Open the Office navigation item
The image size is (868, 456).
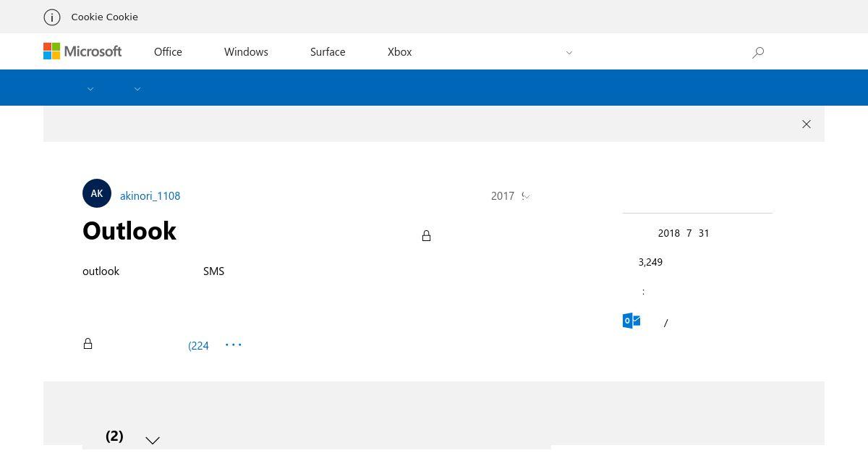tap(168, 52)
